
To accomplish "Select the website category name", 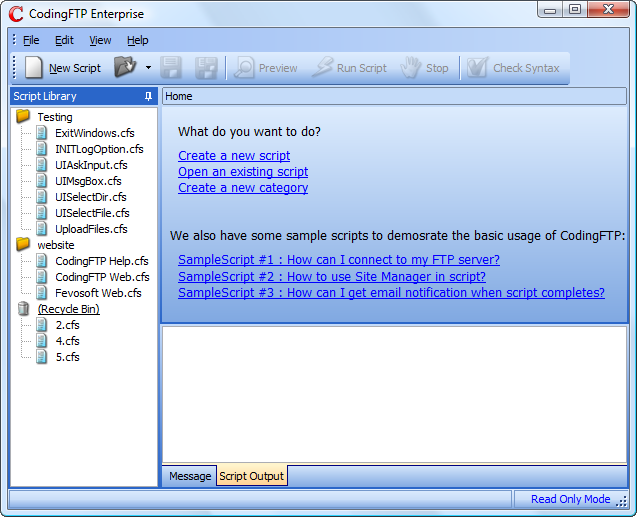I will [x=56, y=245].
